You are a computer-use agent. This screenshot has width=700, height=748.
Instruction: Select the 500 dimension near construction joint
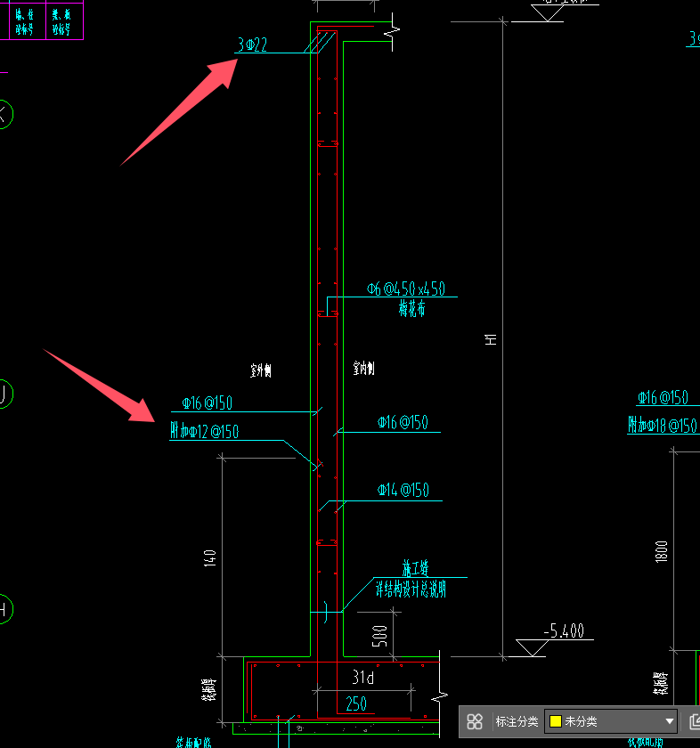tap(379, 636)
